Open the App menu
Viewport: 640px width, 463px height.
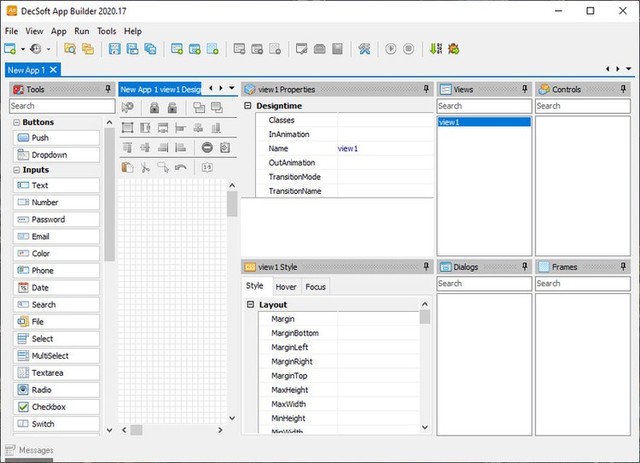coord(59,31)
